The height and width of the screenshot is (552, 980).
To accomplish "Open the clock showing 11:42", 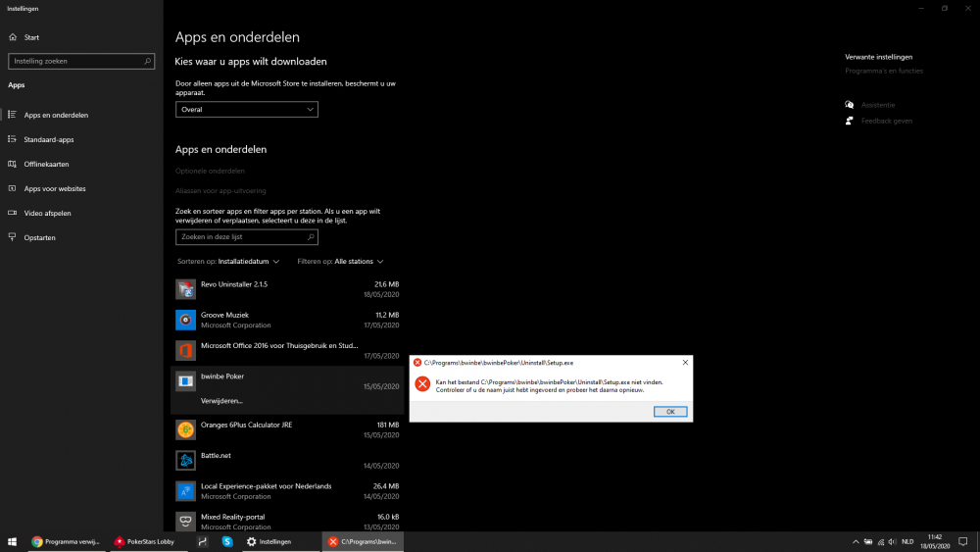I will [935, 542].
